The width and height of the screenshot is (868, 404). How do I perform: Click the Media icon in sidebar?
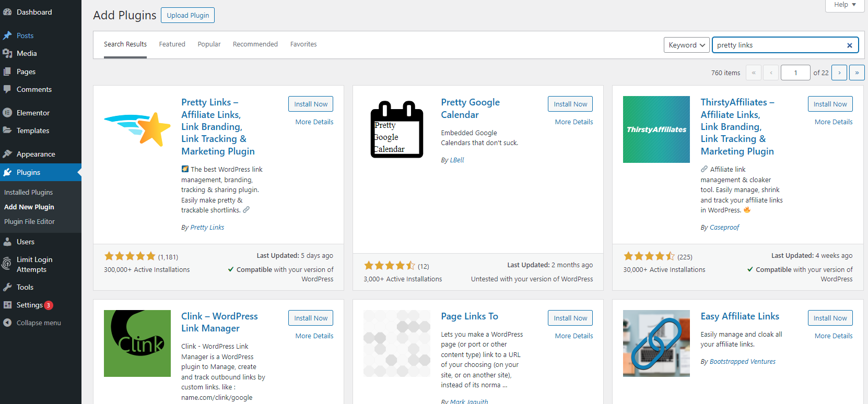point(7,53)
